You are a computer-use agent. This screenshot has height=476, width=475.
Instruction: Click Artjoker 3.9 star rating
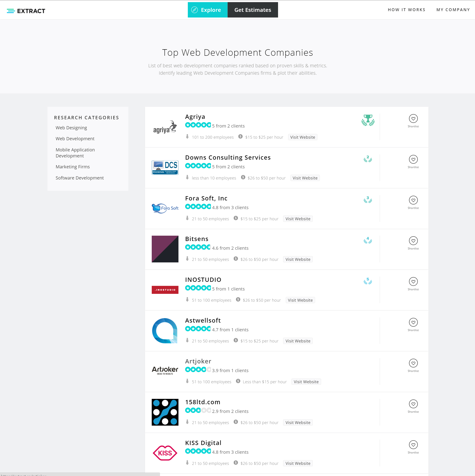198,370
